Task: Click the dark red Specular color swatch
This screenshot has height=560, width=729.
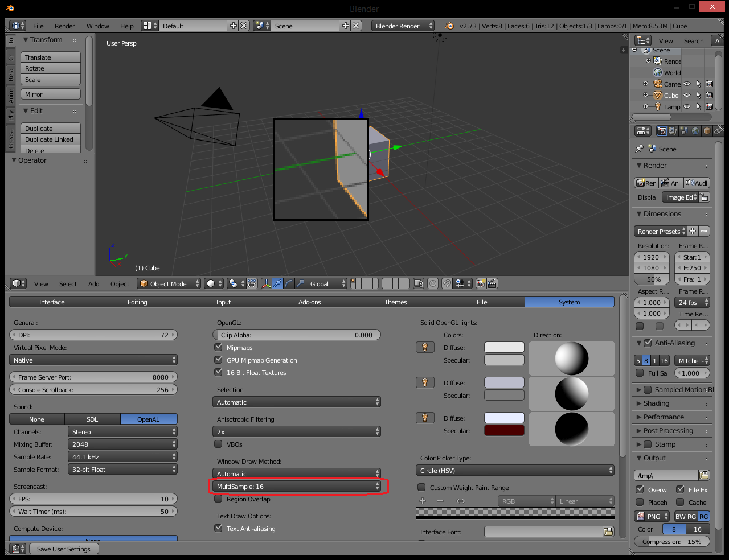Action: tap(504, 431)
